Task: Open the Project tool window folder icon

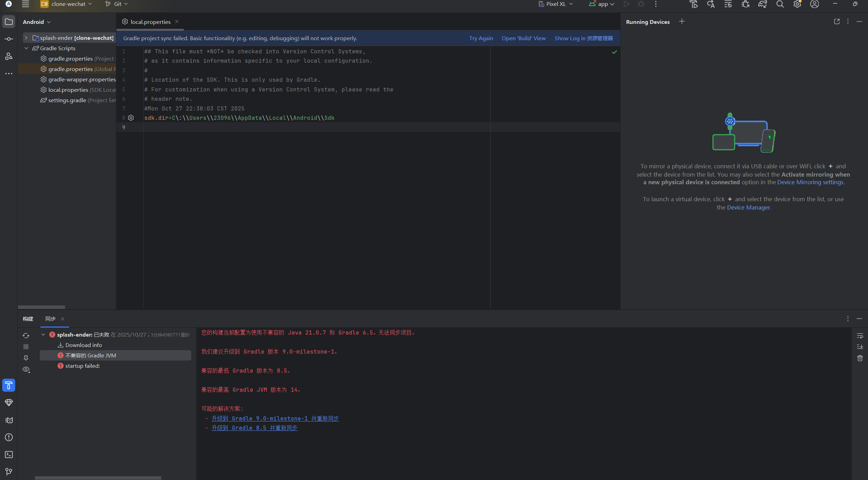Action: point(9,22)
